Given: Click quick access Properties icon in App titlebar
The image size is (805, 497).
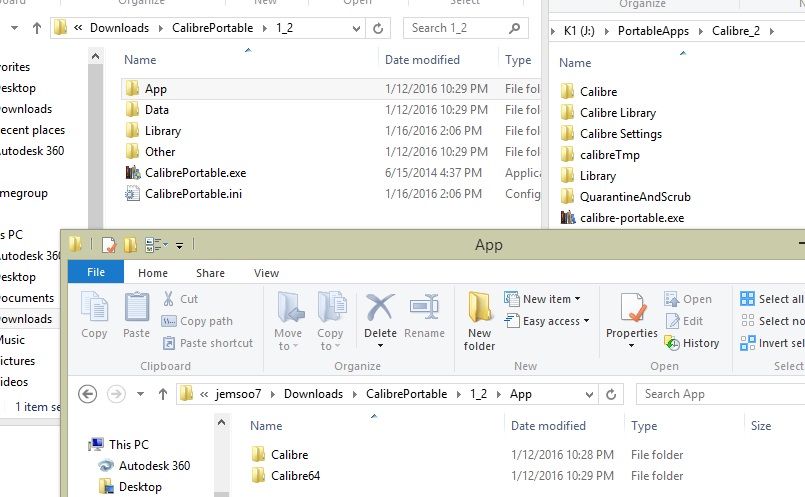Looking at the screenshot, I should pos(109,245).
